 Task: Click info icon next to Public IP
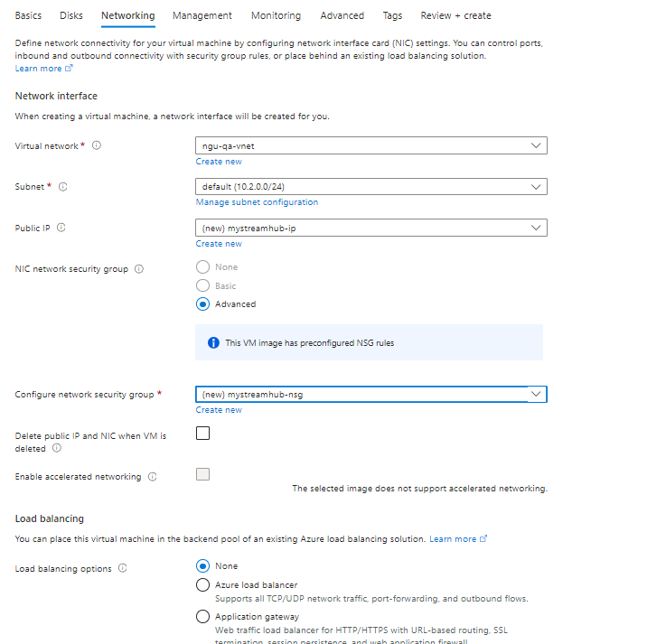pos(61,229)
